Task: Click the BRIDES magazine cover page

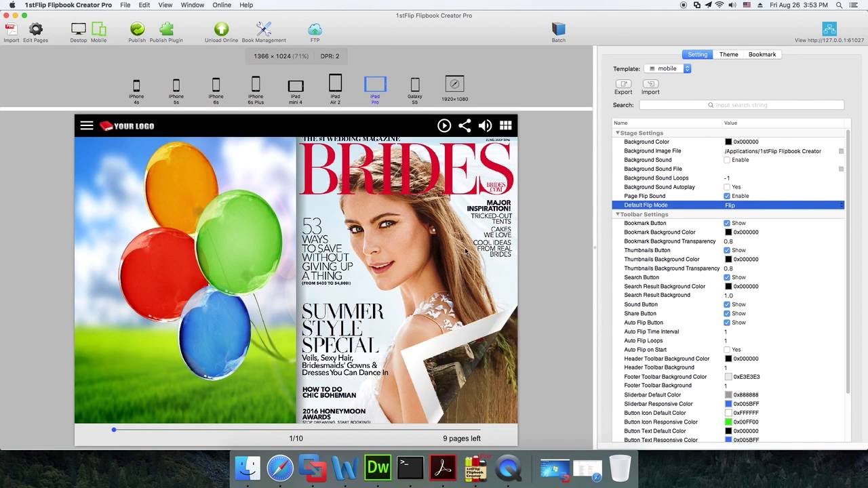Action: (x=407, y=280)
